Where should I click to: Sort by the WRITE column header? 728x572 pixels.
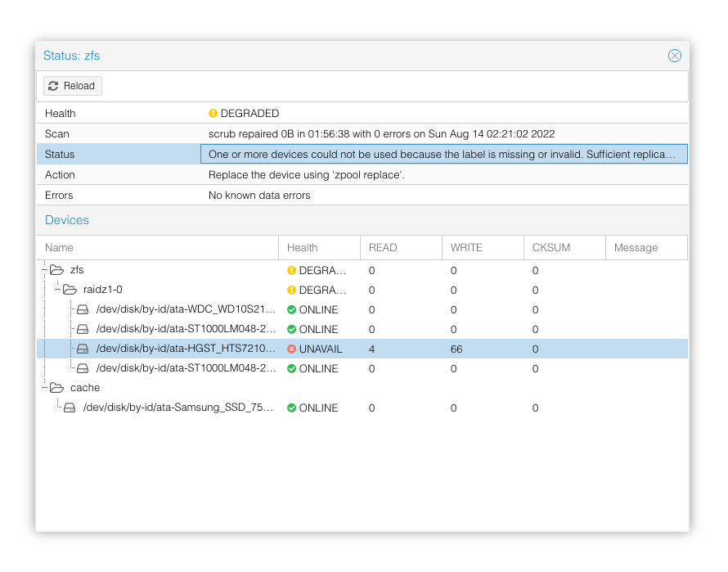point(483,248)
